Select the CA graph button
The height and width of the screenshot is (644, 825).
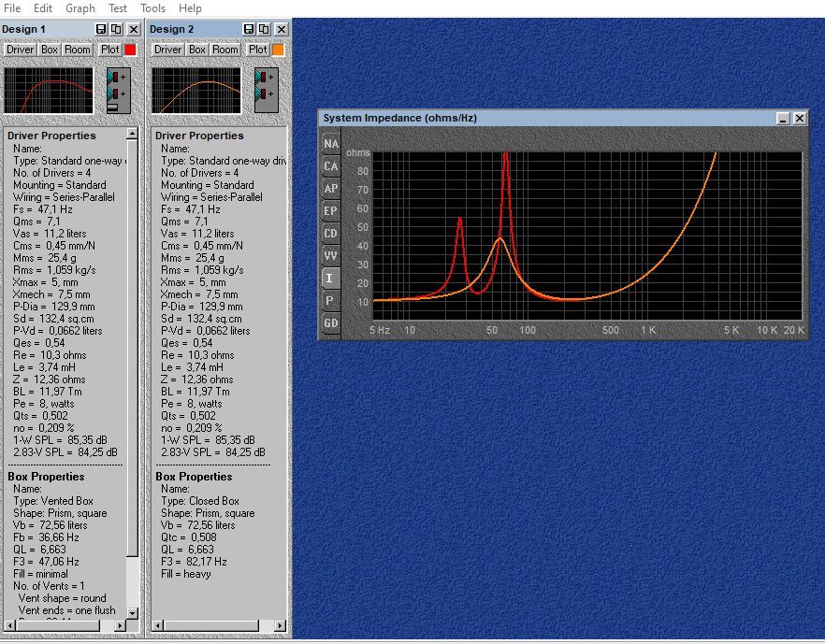pyautogui.click(x=330, y=166)
